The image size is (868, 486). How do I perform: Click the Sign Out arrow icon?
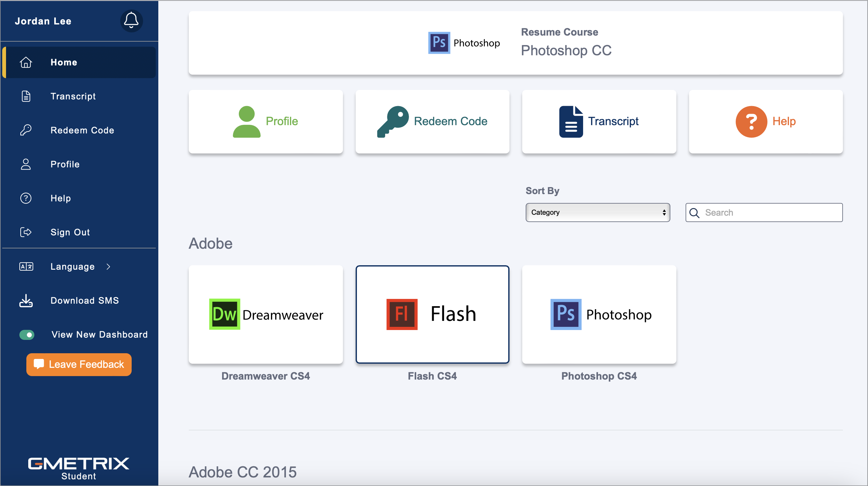(x=26, y=232)
